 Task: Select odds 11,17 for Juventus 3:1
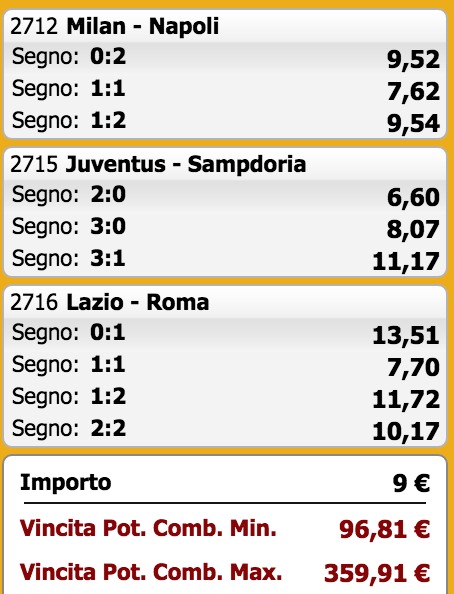click(x=406, y=261)
